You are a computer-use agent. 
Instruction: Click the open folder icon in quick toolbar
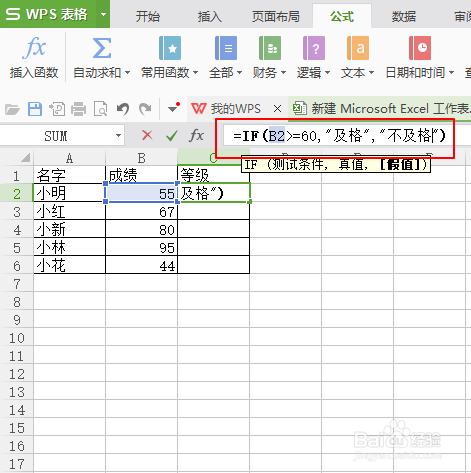coord(12,109)
